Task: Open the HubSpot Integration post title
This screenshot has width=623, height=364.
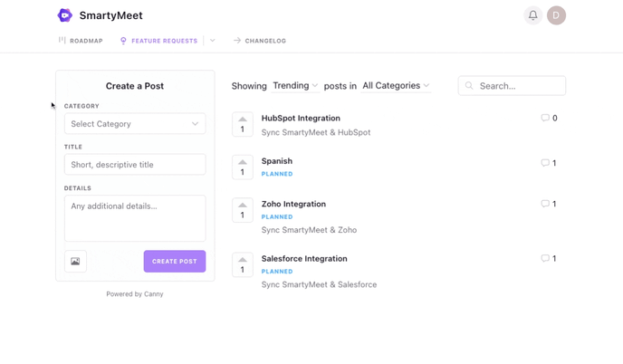Action: [x=301, y=118]
